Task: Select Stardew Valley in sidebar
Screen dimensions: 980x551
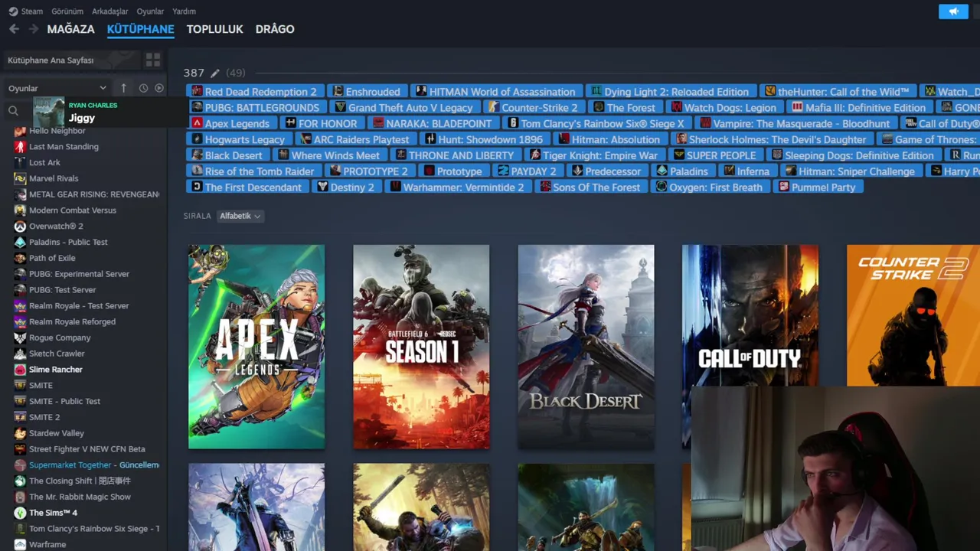Action: tap(57, 433)
